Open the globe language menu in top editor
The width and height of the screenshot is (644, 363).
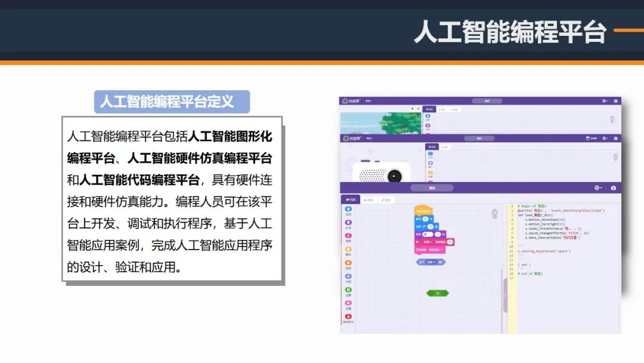click(606, 101)
